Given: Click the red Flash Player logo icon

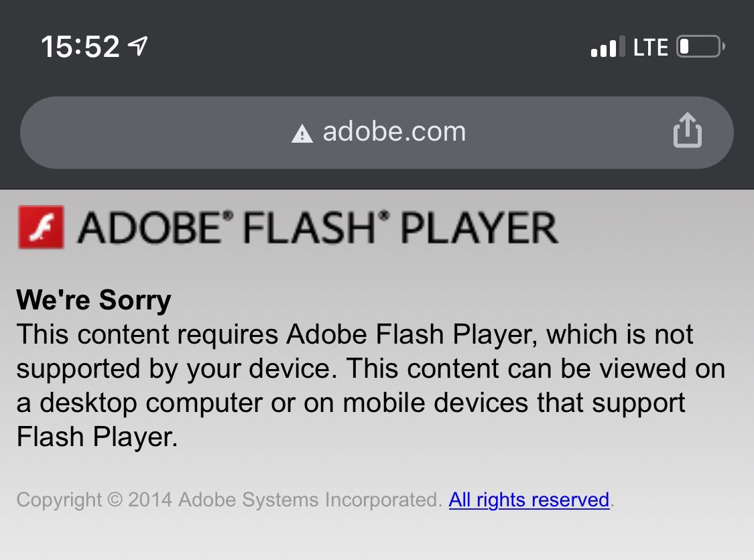Looking at the screenshot, I should click(x=41, y=227).
